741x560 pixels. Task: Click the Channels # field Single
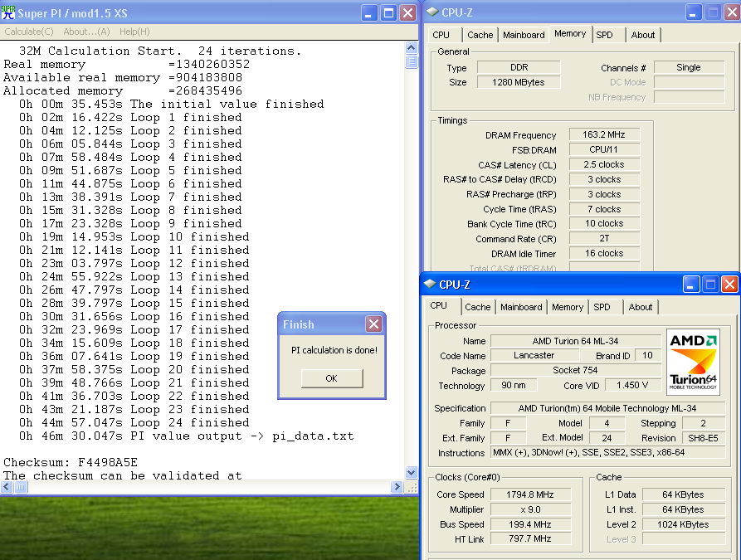(689, 67)
